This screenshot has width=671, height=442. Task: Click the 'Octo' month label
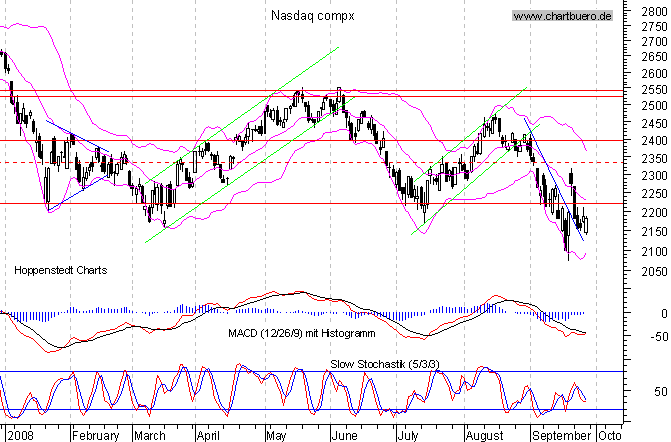click(x=610, y=435)
